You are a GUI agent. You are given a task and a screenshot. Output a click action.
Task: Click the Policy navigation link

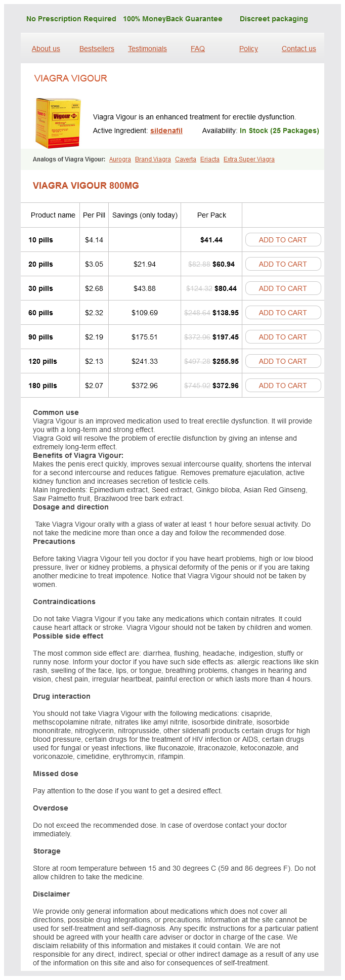coord(248,49)
